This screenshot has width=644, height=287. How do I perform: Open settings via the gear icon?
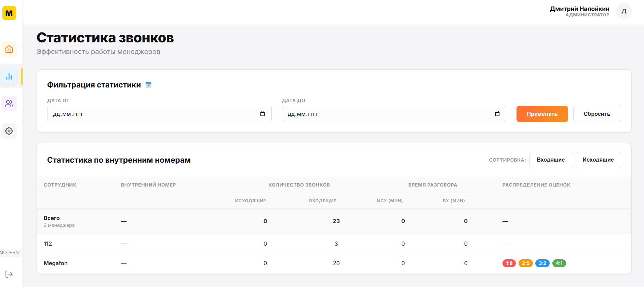pos(9,131)
